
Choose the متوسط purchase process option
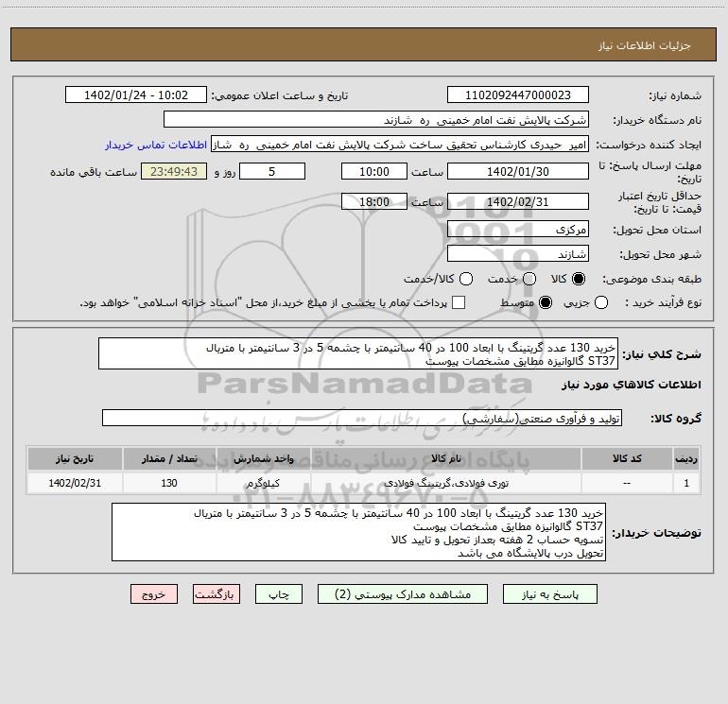pyautogui.click(x=546, y=302)
